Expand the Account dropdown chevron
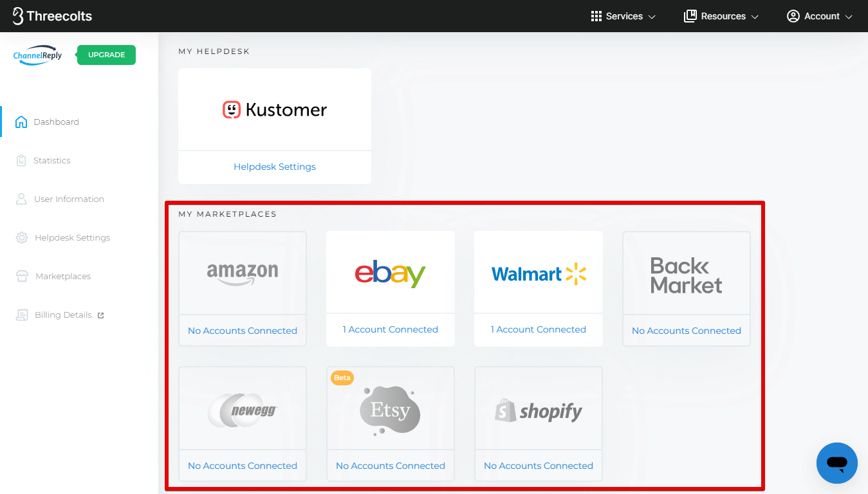Image resolution: width=868 pixels, height=494 pixels. click(x=849, y=17)
